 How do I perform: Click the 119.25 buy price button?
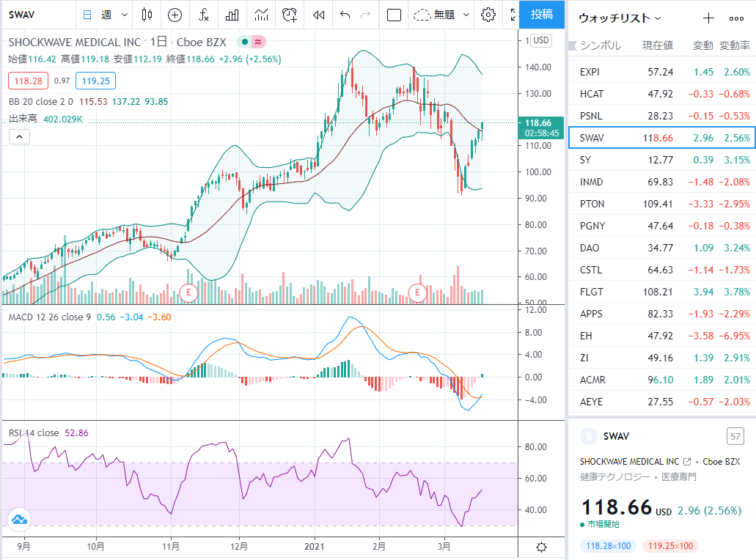(95, 81)
